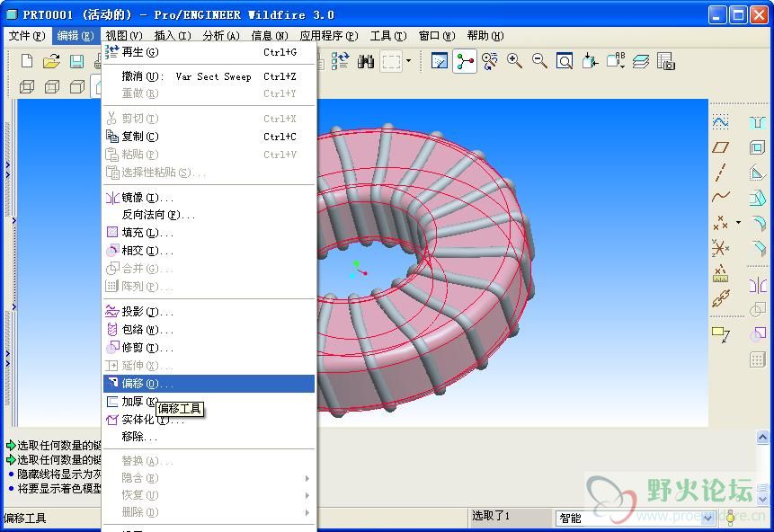Click the datum axis tool icon

(x=721, y=173)
